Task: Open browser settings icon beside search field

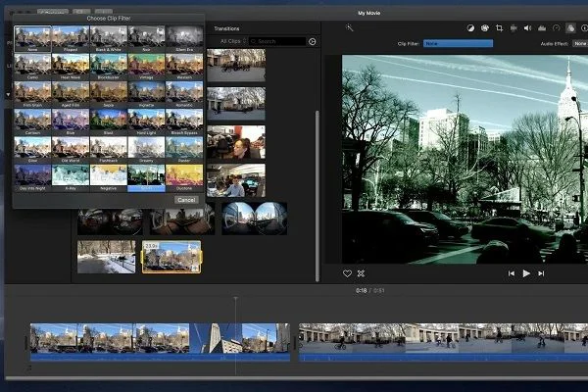Action: (312, 41)
